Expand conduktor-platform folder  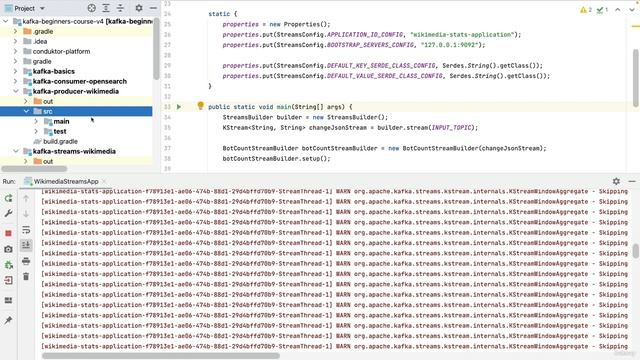tap(16, 51)
